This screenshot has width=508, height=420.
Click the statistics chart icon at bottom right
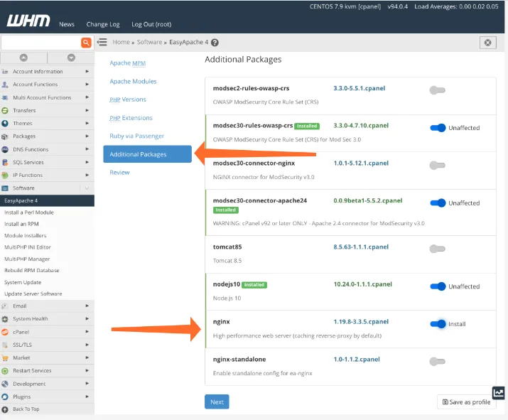point(499,393)
